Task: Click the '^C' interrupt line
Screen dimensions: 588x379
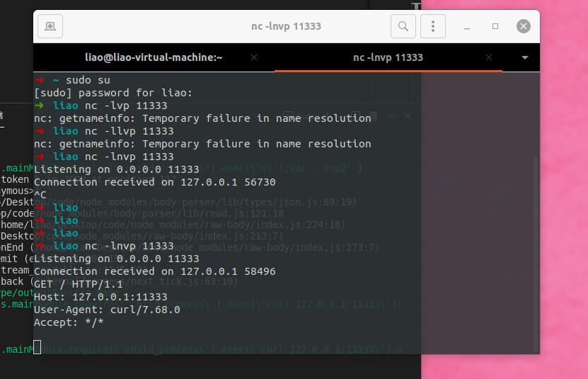Action: point(40,195)
